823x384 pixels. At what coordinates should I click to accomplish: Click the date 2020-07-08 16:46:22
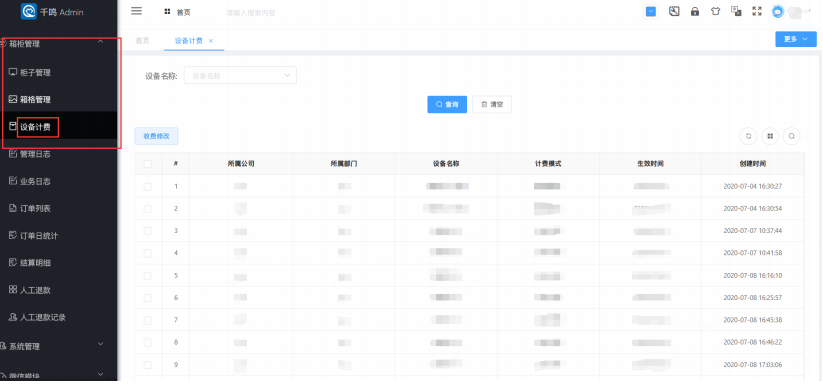(x=753, y=342)
